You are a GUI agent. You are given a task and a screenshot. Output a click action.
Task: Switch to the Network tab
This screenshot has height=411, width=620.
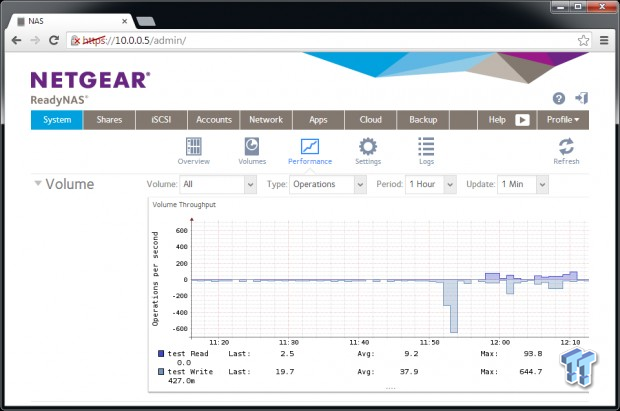(266, 120)
